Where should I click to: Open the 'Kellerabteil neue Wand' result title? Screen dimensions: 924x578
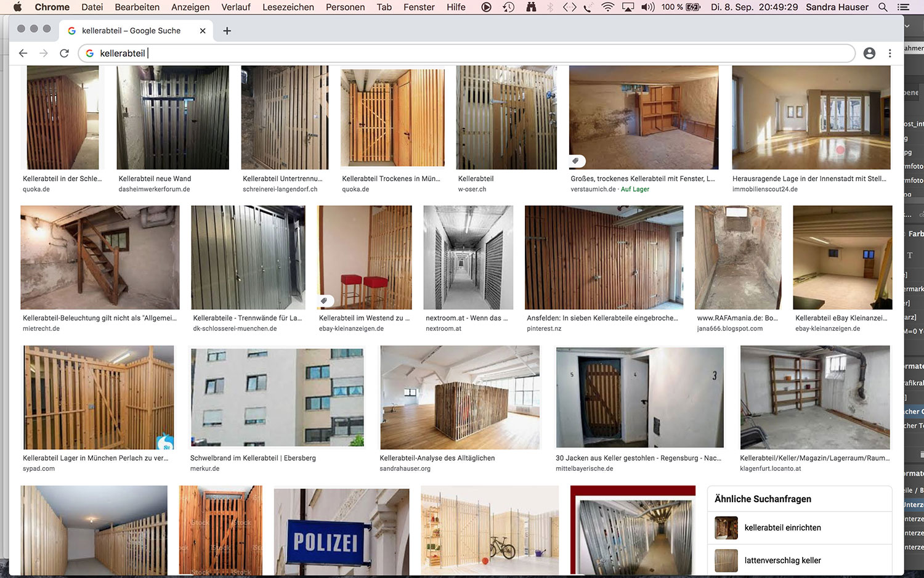(x=155, y=179)
